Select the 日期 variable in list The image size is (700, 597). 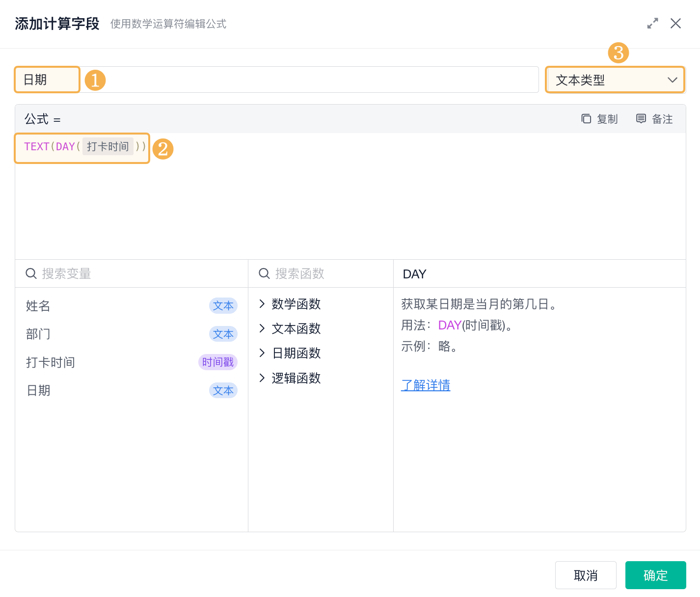click(x=132, y=390)
